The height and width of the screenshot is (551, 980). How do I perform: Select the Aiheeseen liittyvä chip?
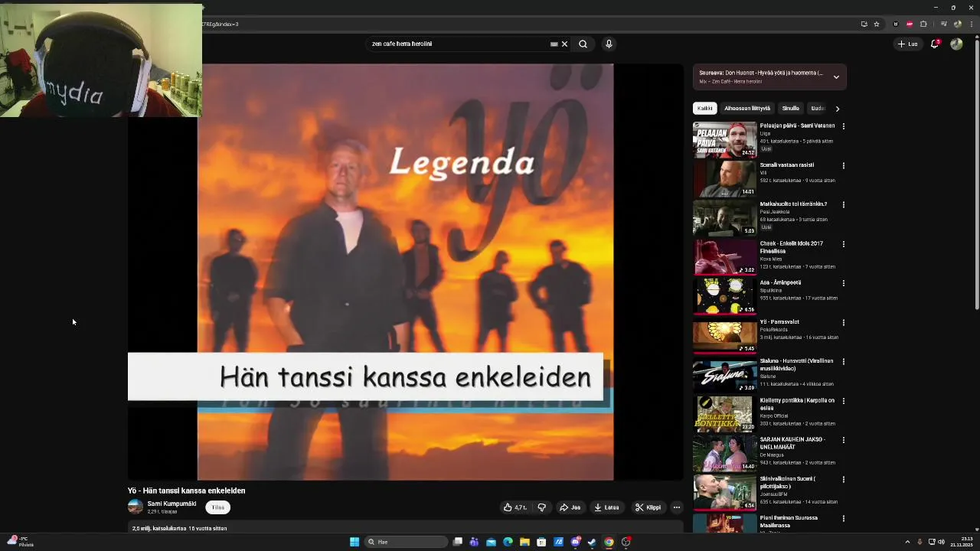pos(747,109)
